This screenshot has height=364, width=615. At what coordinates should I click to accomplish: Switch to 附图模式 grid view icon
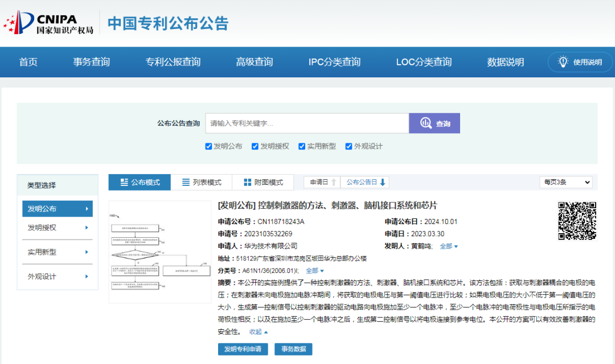pyautogui.click(x=247, y=183)
